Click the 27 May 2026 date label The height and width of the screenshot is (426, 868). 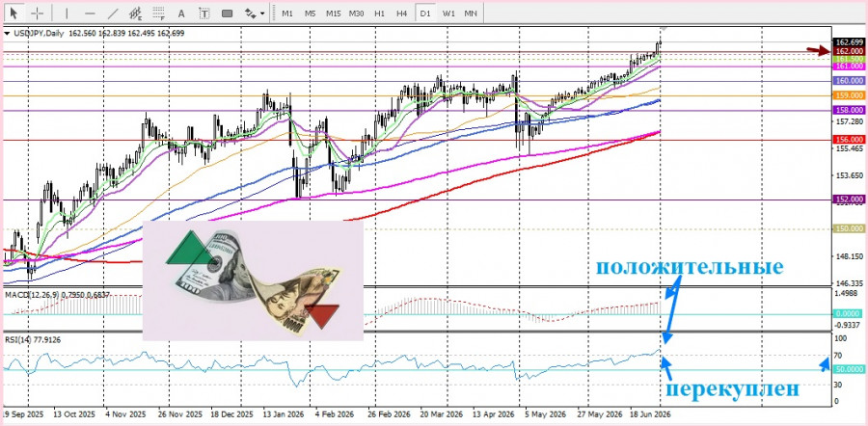[598, 413]
